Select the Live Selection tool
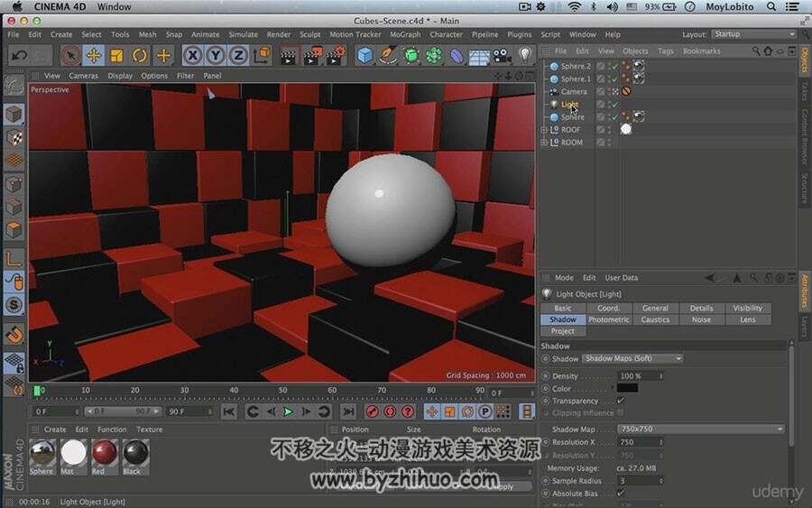This screenshot has width=812, height=508. coord(70,55)
